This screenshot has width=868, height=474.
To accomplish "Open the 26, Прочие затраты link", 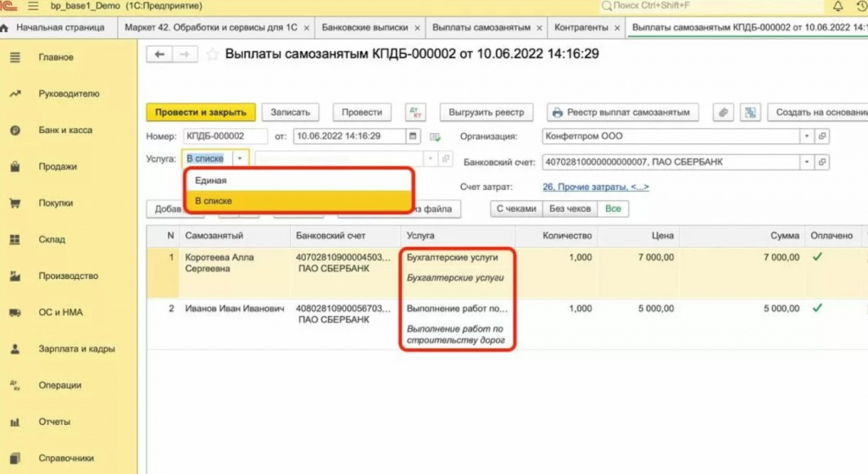I will pos(596,187).
